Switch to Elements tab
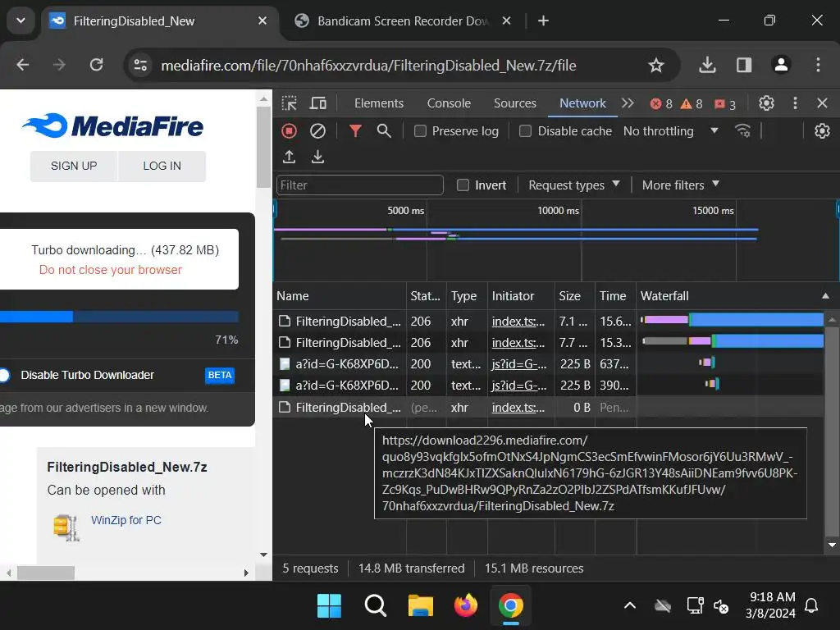 pyautogui.click(x=379, y=103)
